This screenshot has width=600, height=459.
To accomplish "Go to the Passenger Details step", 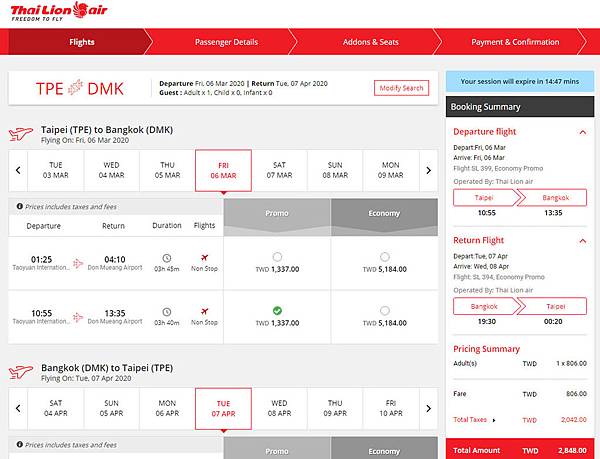I will 226,42.
